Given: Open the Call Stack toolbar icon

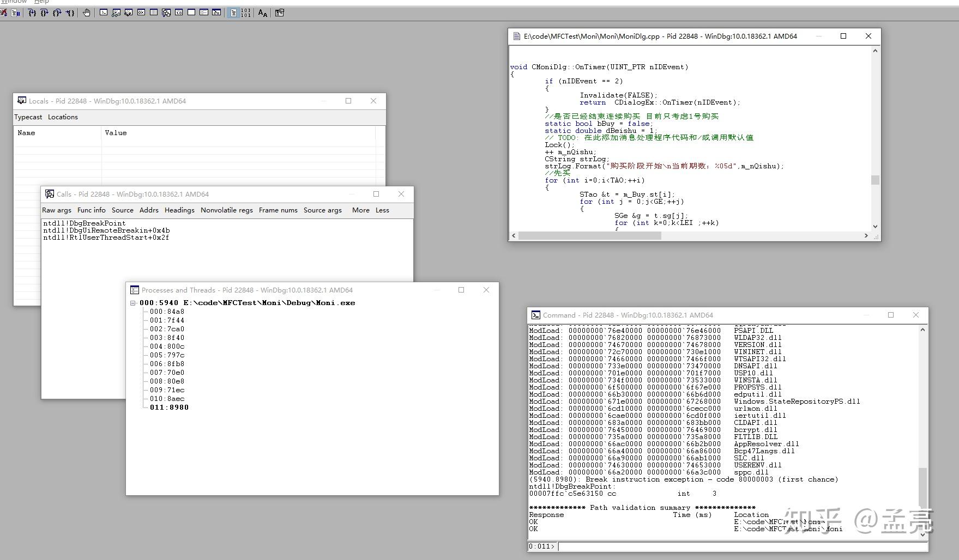Looking at the screenshot, I should click(166, 13).
